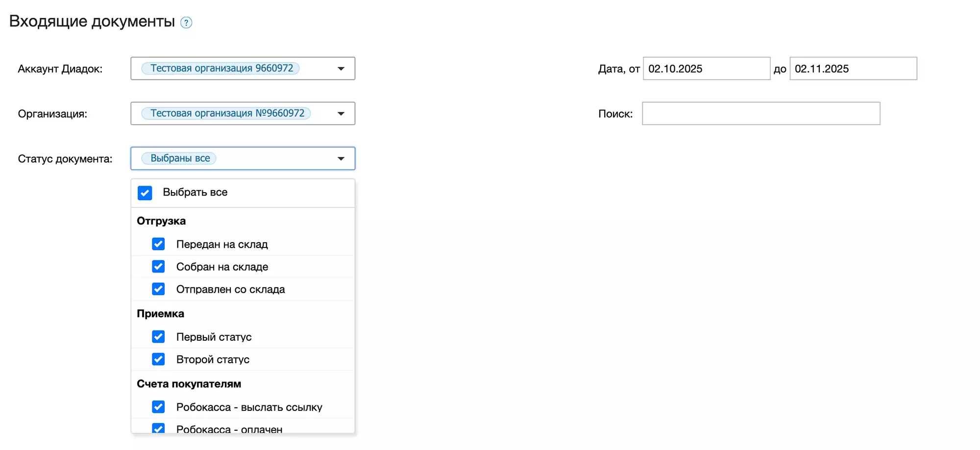
Task: Click the Тестовая организация 9660972 account tag
Action: coord(221,69)
